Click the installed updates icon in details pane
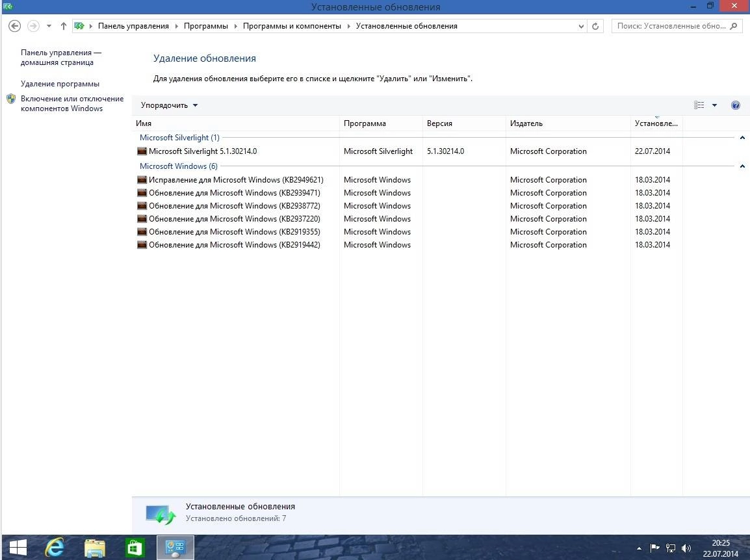 tap(161, 514)
